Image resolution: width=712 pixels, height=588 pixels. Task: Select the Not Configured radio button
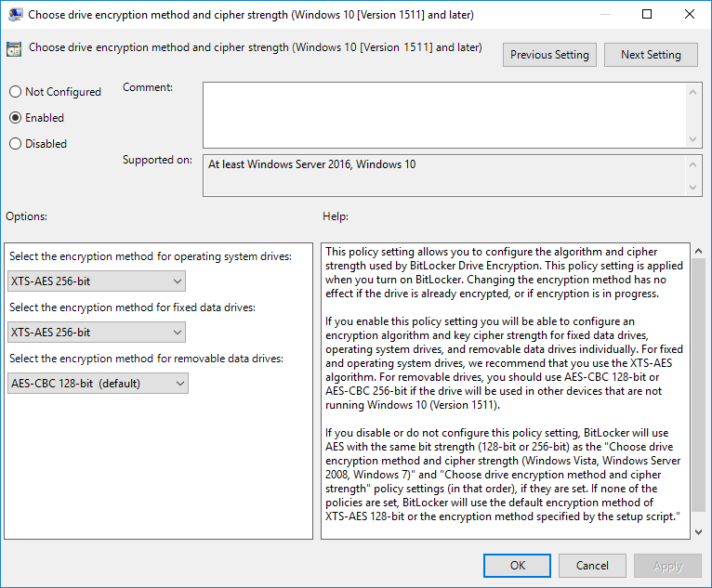(15, 92)
